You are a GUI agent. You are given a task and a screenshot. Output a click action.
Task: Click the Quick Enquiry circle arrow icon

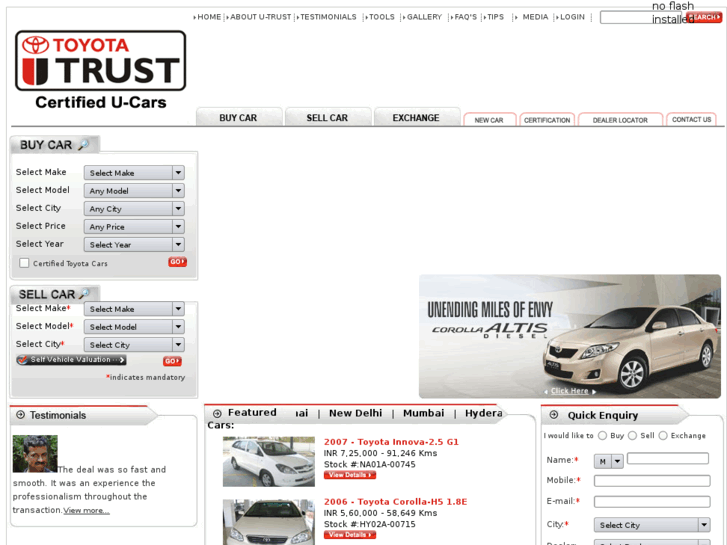coord(554,415)
